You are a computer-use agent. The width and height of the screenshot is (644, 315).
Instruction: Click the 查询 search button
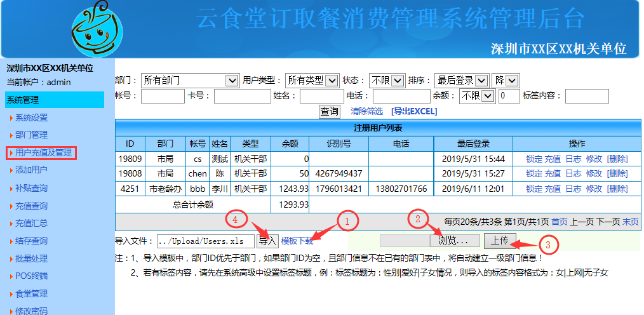[329, 111]
